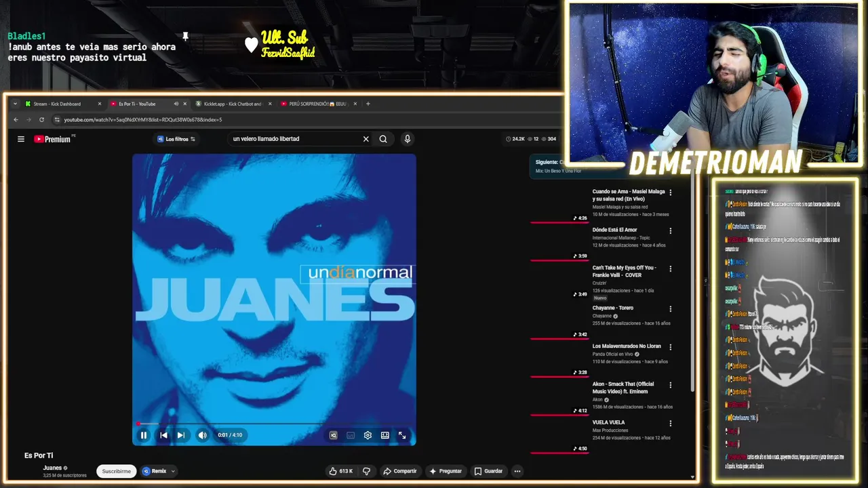Open options for Akon - Smack That
This screenshot has height=488, width=868.
[671, 385]
